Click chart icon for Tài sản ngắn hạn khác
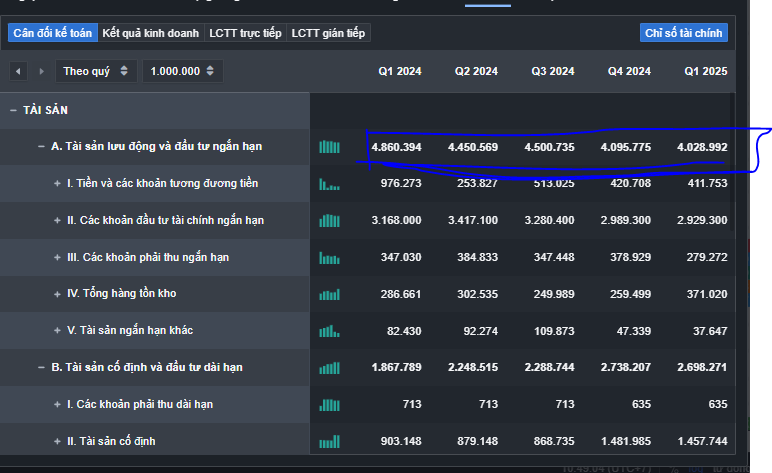772x473 pixels. pos(330,331)
